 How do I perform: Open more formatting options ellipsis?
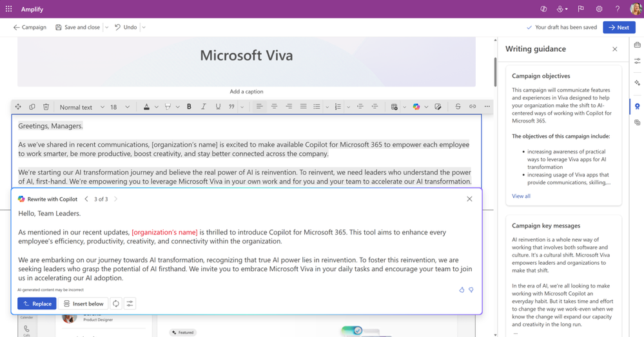[x=487, y=107]
